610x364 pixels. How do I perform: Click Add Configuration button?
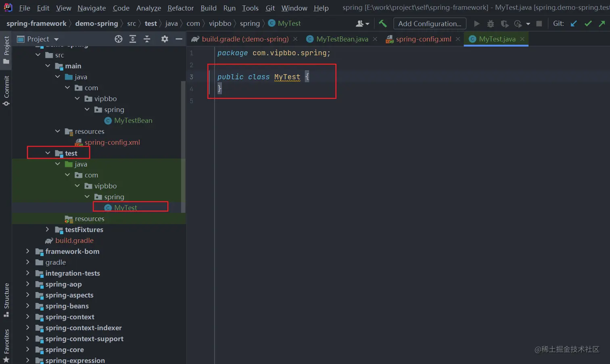(x=430, y=23)
